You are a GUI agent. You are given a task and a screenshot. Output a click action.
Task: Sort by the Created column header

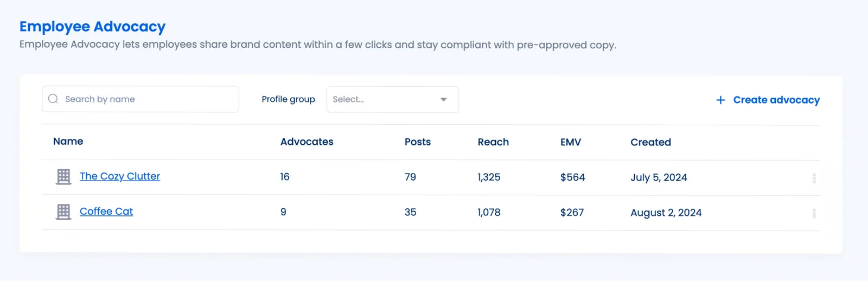pos(650,142)
